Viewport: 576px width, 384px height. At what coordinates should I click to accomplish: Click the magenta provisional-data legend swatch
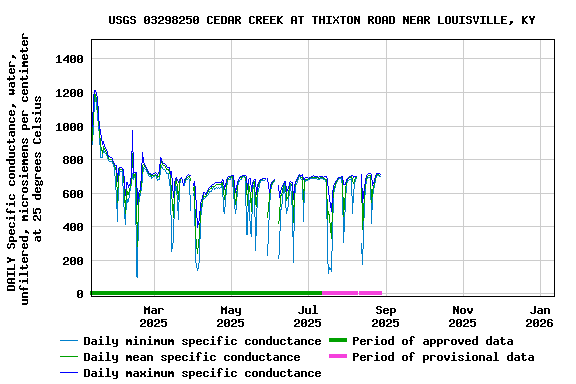coord(338,356)
